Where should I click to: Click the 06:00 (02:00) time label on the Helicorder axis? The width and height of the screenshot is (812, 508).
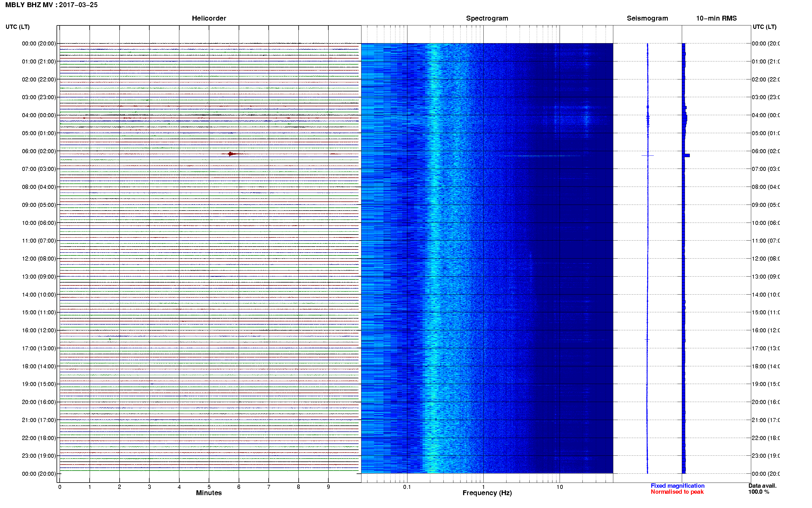pos(39,151)
